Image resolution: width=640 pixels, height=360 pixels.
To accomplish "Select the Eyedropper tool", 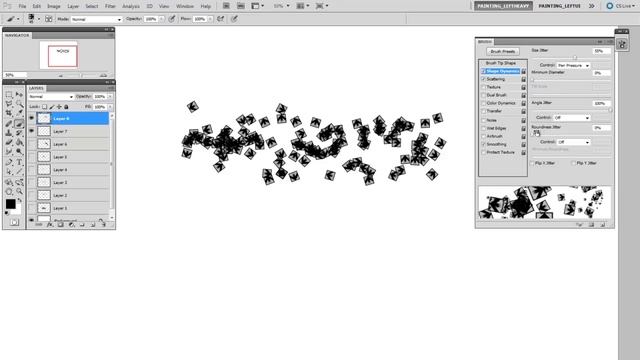I will (19, 113).
